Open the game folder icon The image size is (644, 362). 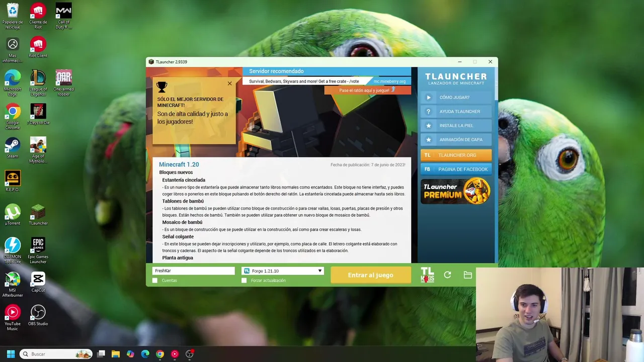[x=467, y=275]
